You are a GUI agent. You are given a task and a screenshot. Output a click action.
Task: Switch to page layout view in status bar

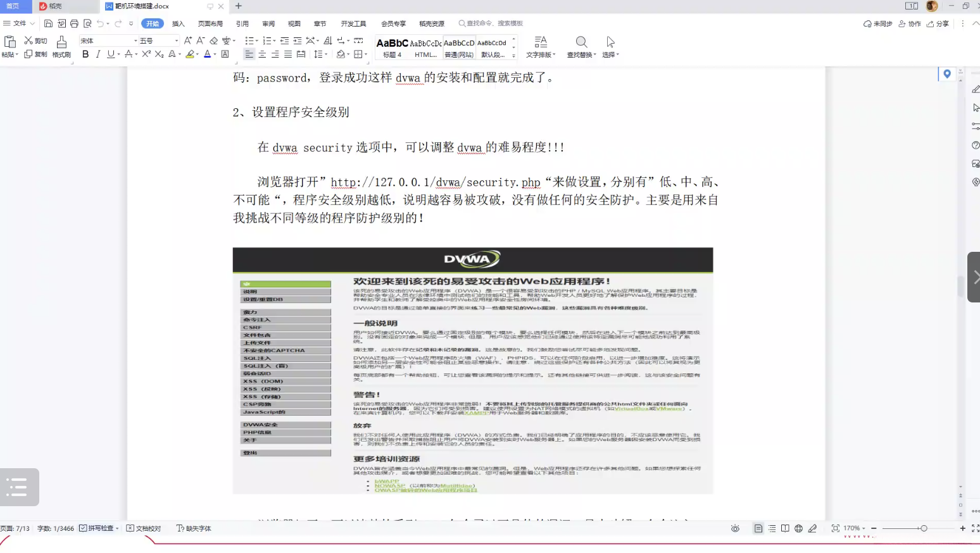click(x=758, y=528)
